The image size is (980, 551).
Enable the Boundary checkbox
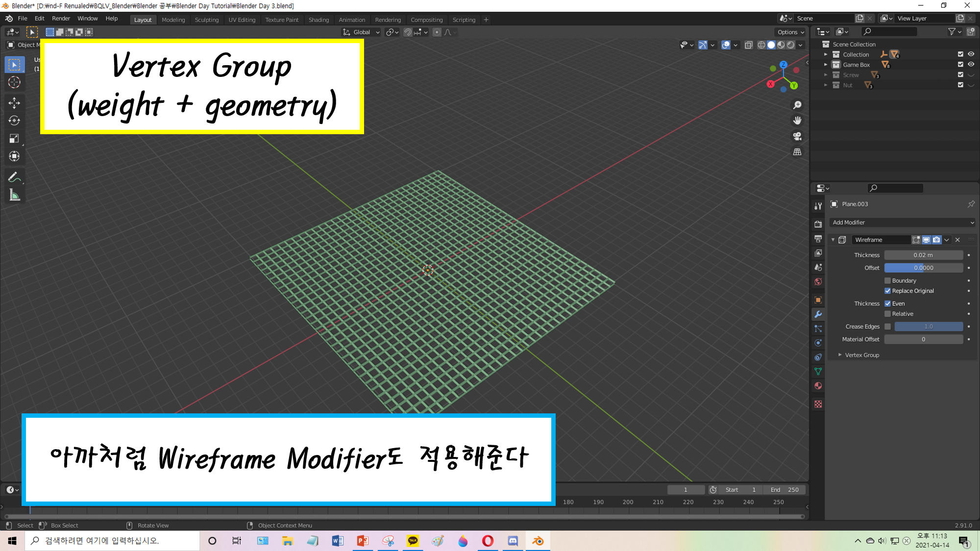point(887,281)
